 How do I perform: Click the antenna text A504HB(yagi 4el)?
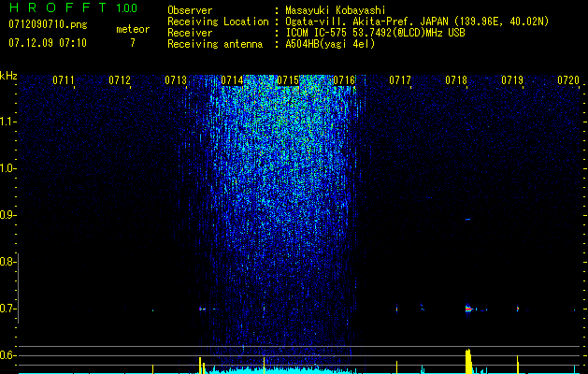(x=330, y=44)
